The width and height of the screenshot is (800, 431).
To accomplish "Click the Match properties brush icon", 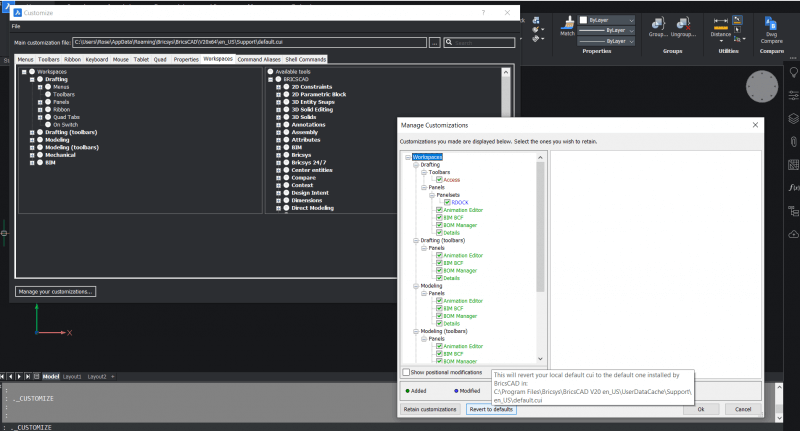I will point(567,21).
